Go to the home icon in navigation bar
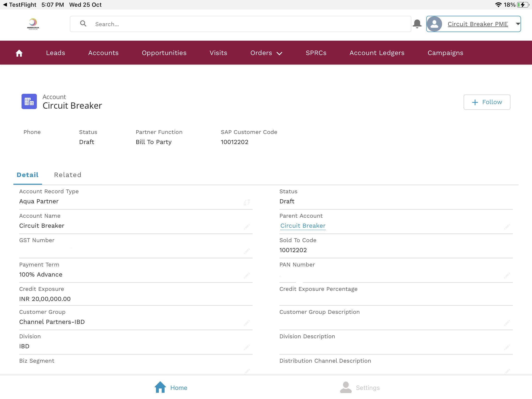532x399 pixels. [19, 53]
